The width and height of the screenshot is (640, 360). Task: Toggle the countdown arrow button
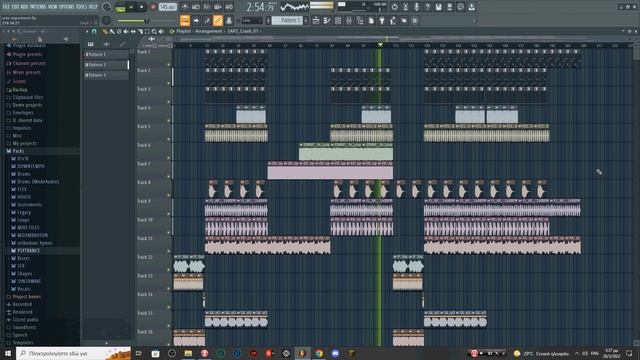click(196, 20)
